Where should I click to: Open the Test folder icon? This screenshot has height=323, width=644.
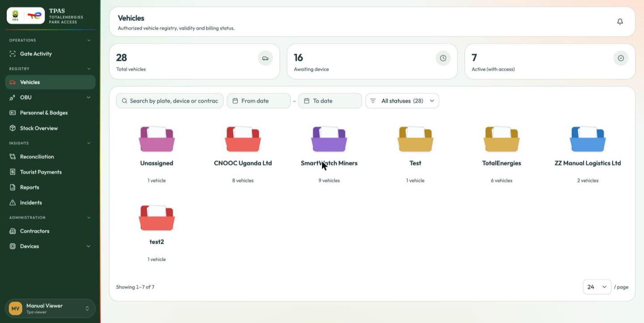(415, 139)
